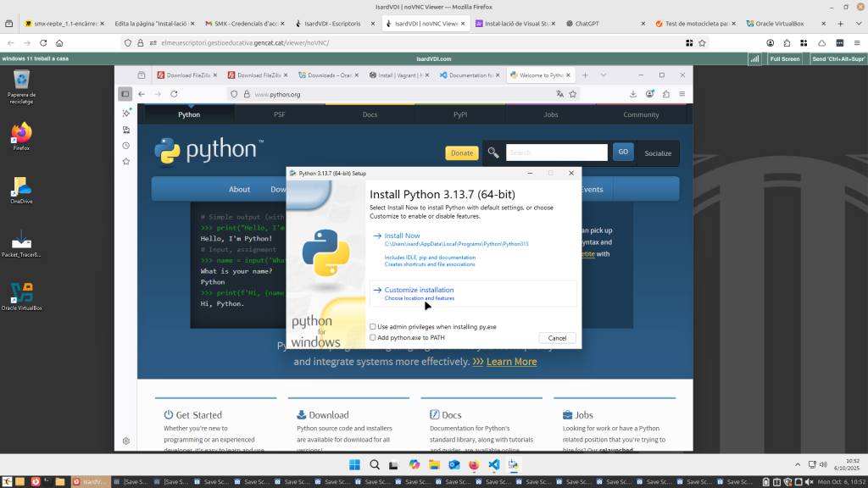Select the PyPI tab on python.org
Screen dimensions: 868x488
point(460,114)
